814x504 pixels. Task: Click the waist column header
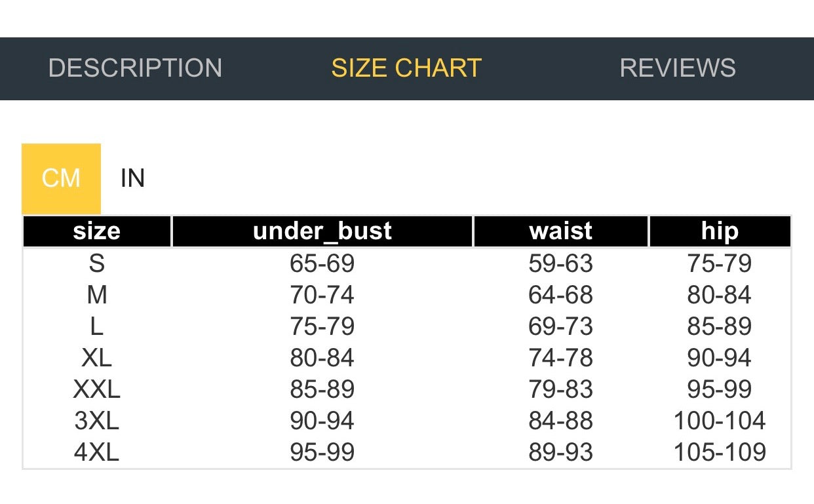[x=560, y=231]
